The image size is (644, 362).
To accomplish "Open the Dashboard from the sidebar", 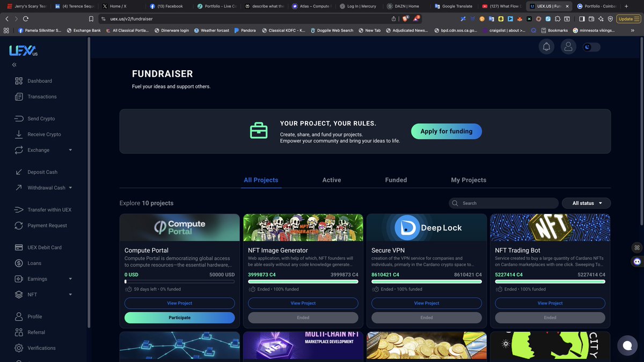I will click(40, 80).
